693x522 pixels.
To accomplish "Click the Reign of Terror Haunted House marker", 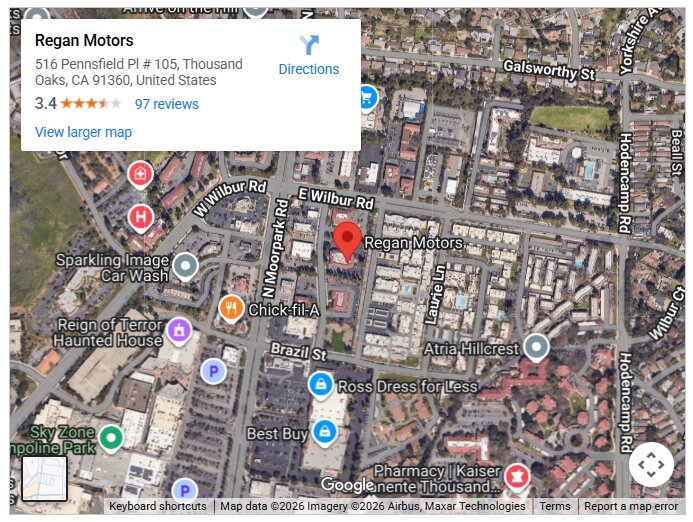I will click(179, 331).
